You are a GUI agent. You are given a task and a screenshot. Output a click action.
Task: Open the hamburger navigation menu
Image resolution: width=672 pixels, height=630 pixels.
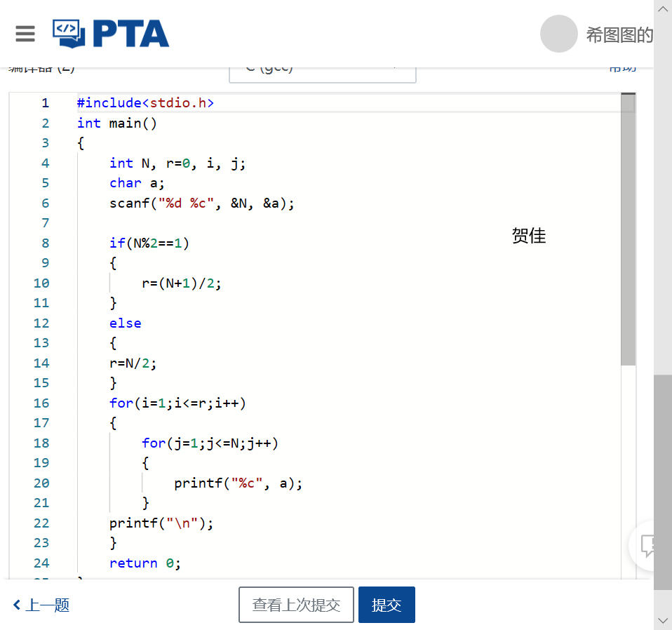pos(25,34)
